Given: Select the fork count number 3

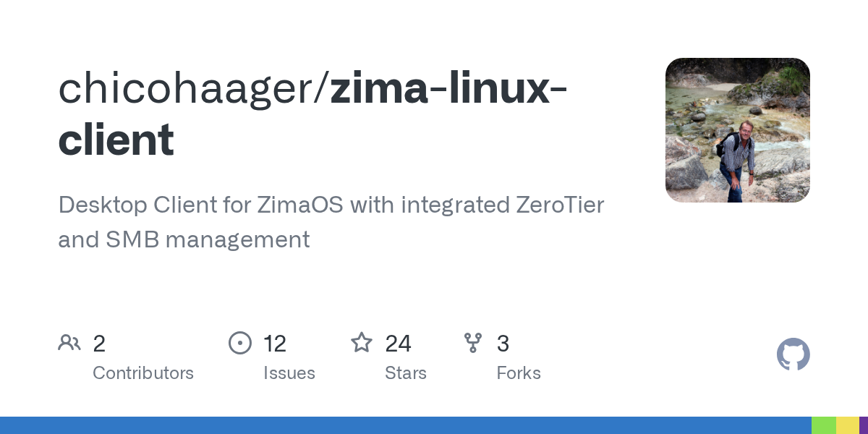Looking at the screenshot, I should tap(503, 344).
